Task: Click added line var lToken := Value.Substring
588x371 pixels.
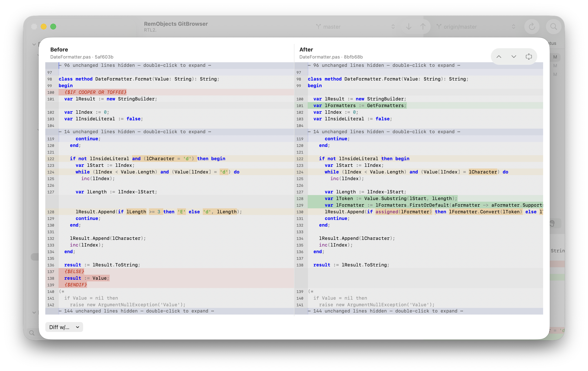Action: 418,198
